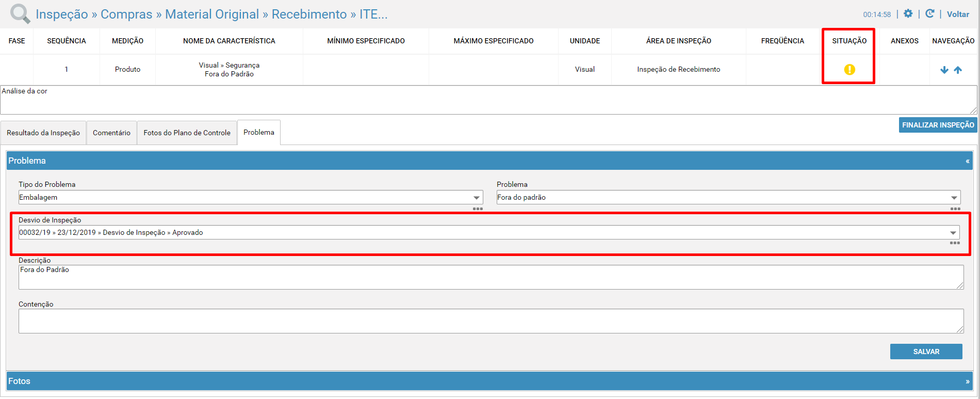The image size is (980, 399).
Task: Click the MÍNIMO ESPECIFICADO column header
Action: pos(366,41)
